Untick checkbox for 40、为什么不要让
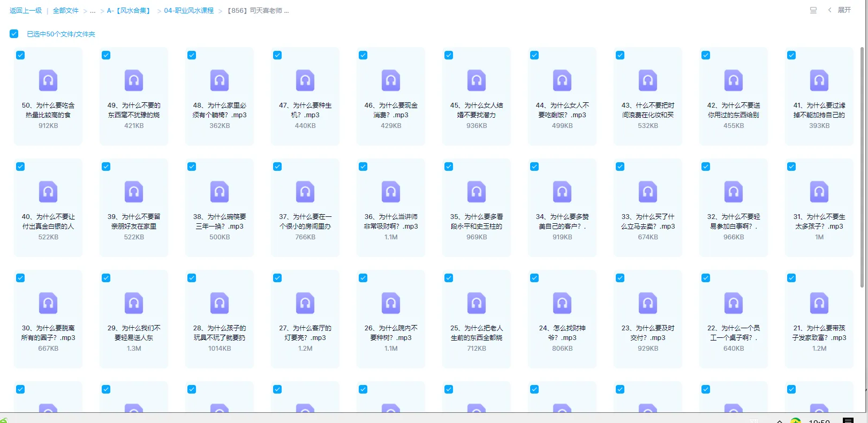The width and height of the screenshot is (868, 423). tap(20, 167)
